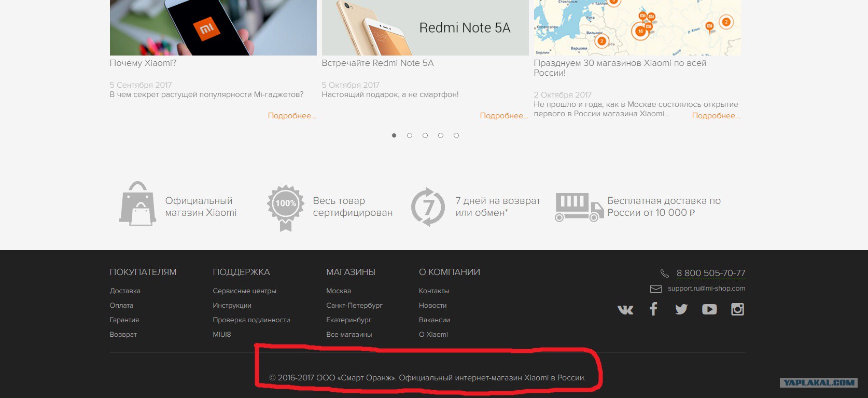Open the Доставка footer link
This screenshot has height=398, width=868.
pos(125,291)
